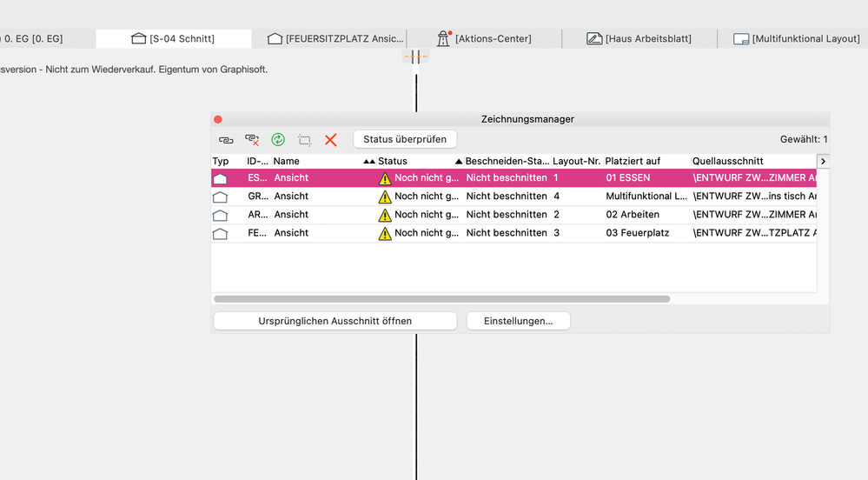Click the elevation type icon in FE row
This screenshot has height=480, width=868.
[x=221, y=233]
